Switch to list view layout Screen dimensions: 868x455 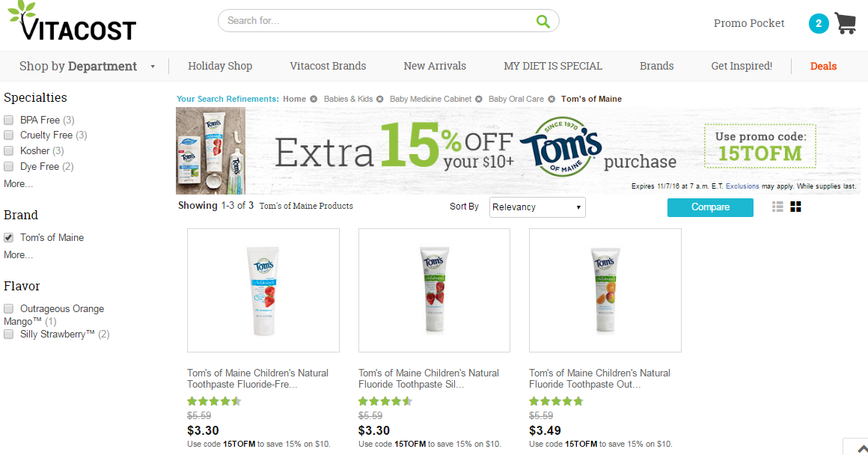[778, 207]
